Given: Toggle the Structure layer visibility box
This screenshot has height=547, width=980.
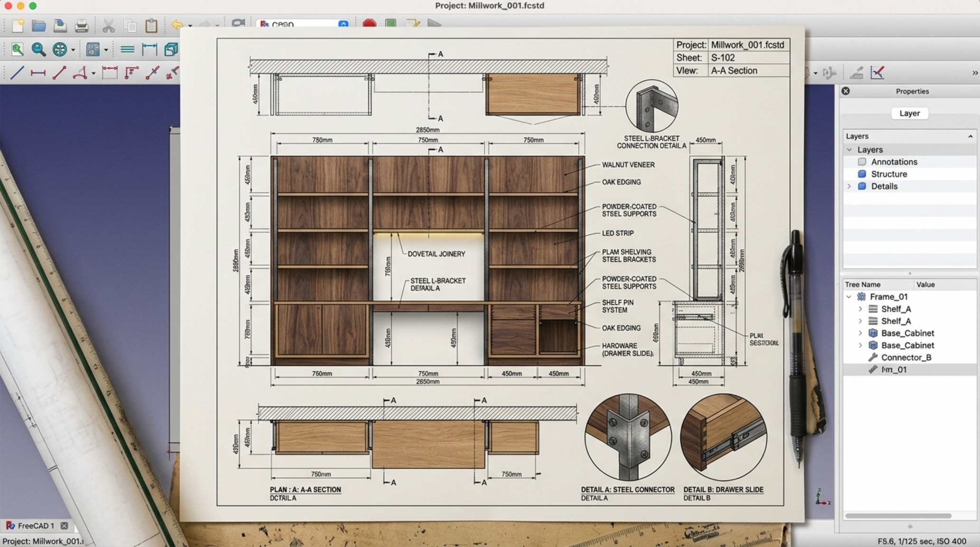Looking at the screenshot, I should point(862,174).
